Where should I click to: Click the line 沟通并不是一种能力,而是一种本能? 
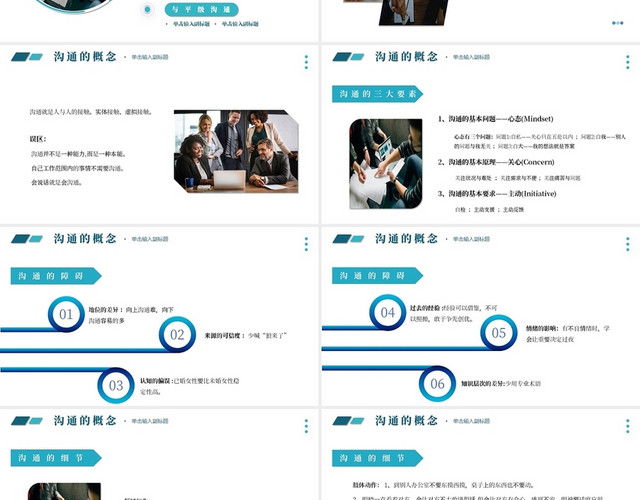click(x=79, y=154)
